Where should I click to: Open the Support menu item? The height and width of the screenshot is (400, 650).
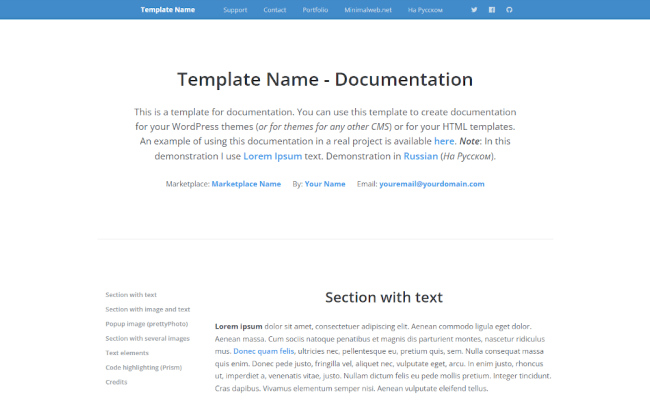pos(235,10)
